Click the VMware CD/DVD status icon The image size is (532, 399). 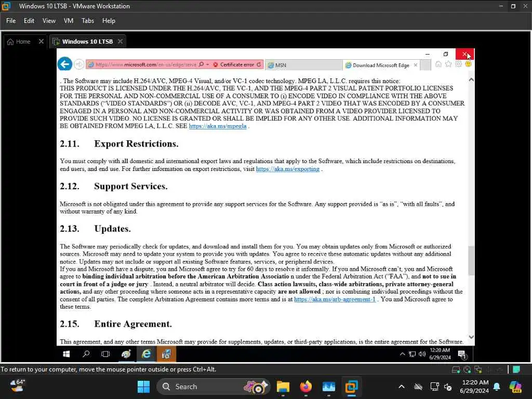(467, 369)
